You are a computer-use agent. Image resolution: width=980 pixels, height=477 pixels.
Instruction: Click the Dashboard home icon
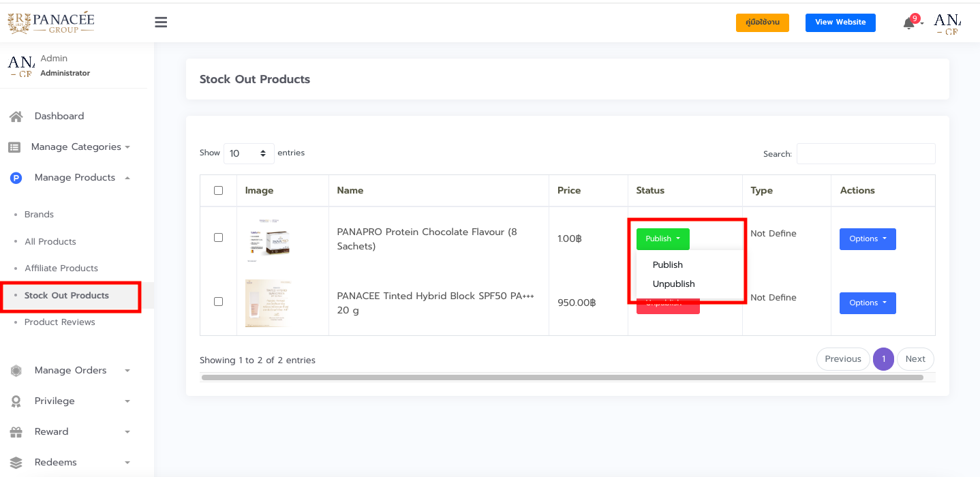pyautogui.click(x=16, y=117)
